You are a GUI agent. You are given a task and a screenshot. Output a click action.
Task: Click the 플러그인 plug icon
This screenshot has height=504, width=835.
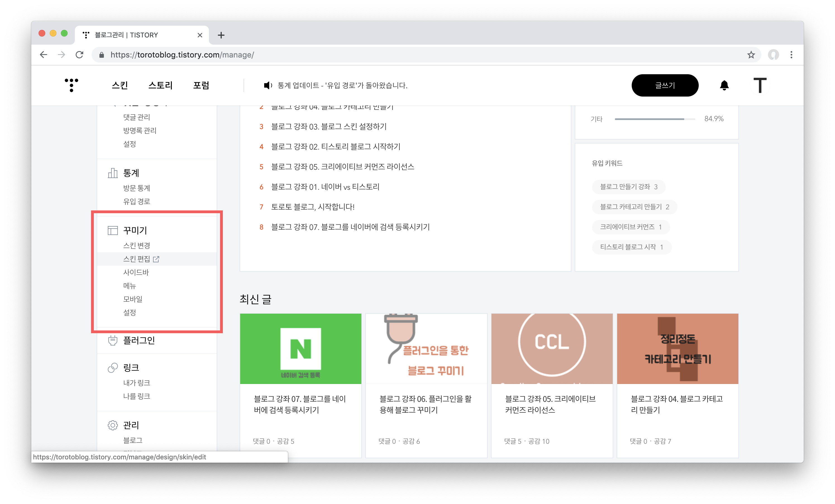(x=113, y=340)
